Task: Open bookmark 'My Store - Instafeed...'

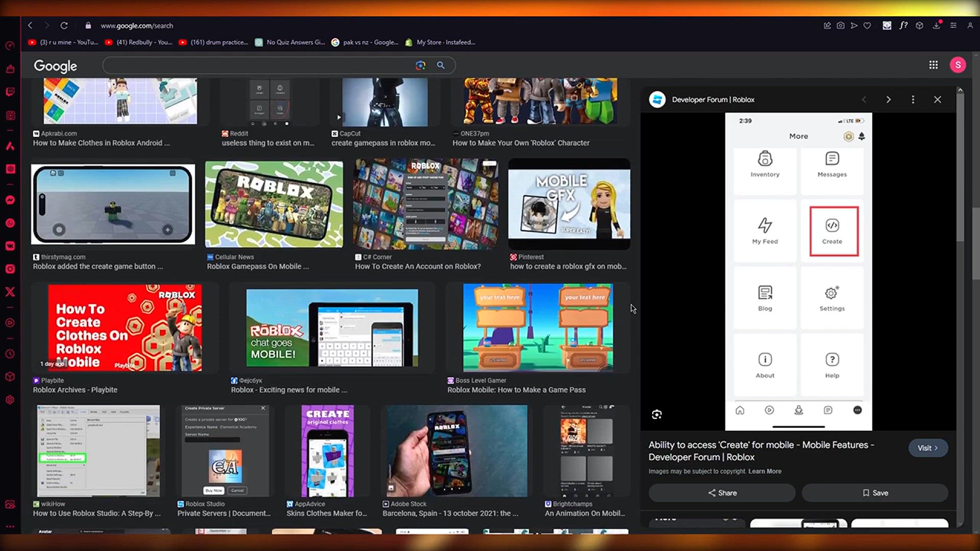Action: pyautogui.click(x=440, y=42)
